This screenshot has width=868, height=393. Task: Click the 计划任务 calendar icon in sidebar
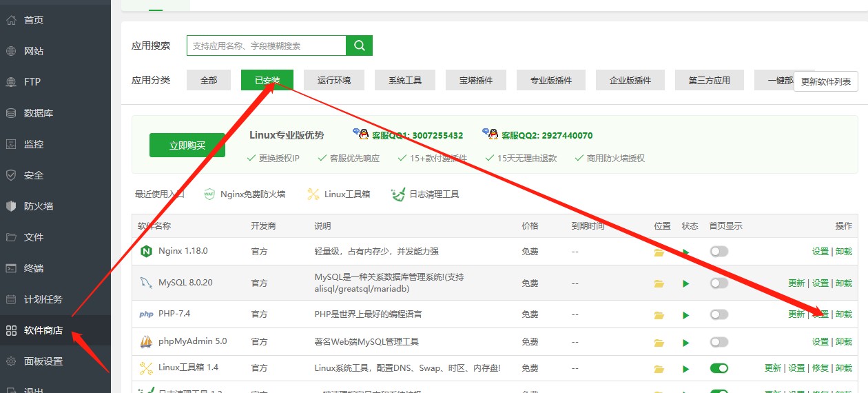11,299
